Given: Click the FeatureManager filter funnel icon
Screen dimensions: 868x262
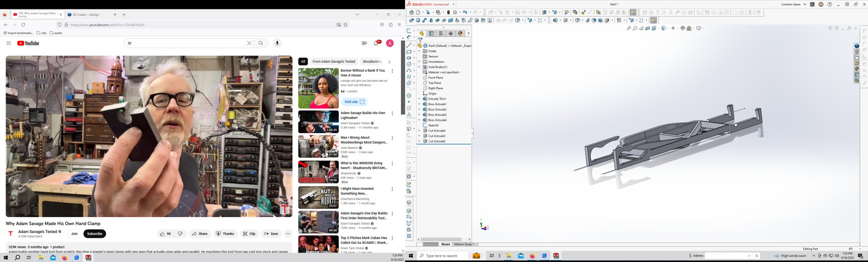Looking at the screenshot, I should tap(420, 40).
